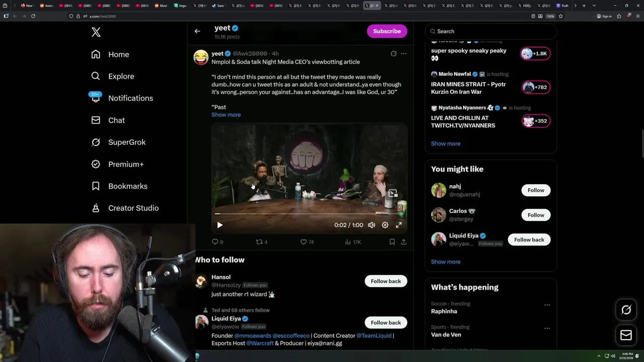Open the @esccoffeeco link

point(291,335)
